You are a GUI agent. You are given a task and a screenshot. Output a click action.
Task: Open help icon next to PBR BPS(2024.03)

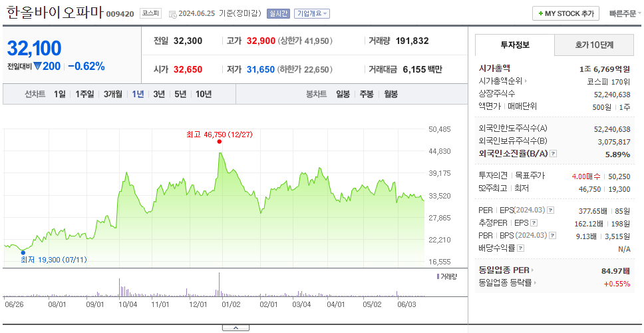(x=553, y=236)
